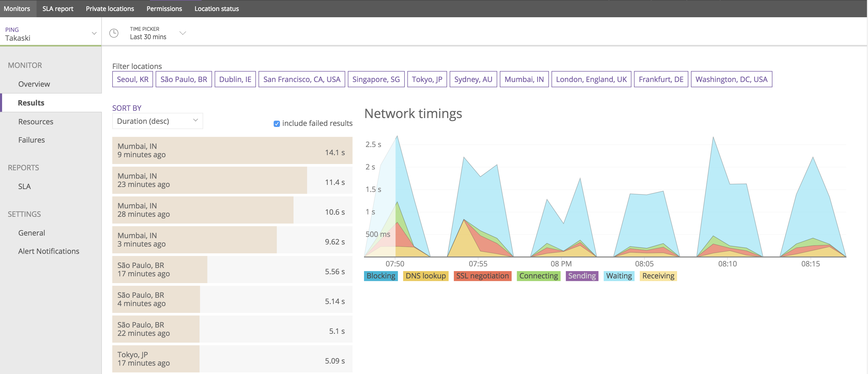Open the SLA report tab
This screenshot has width=868, height=374.
(58, 9)
